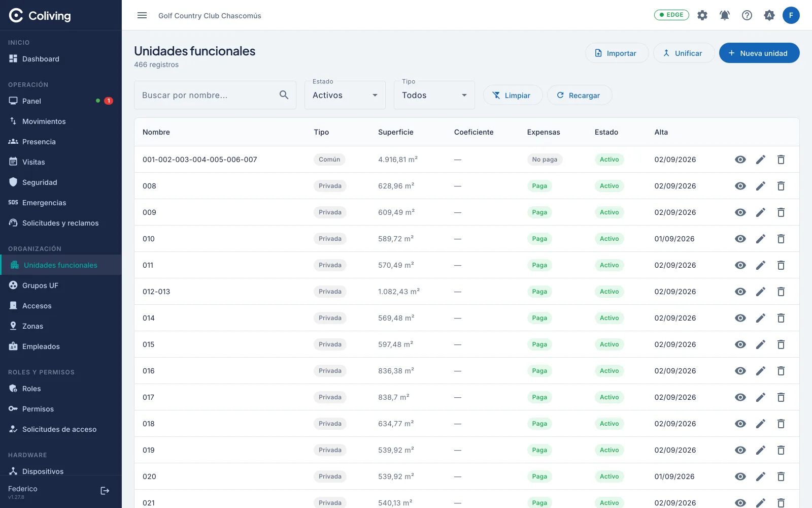The height and width of the screenshot is (508, 812).
Task: Delete unit 009 with trash icon
Action: (x=781, y=212)
